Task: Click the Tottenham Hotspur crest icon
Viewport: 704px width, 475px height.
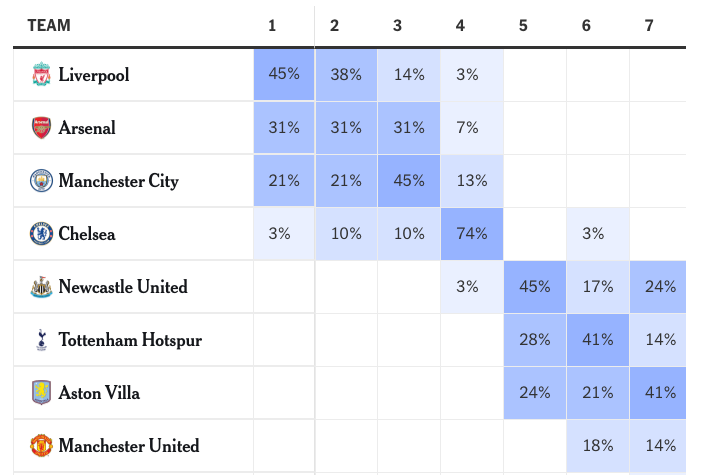Action: 40,340
